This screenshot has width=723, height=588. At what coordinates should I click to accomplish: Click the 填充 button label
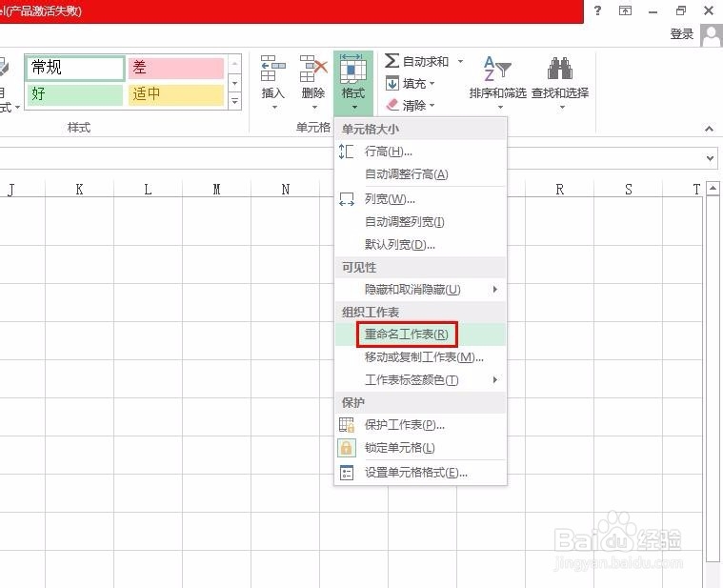[x=414, y=84]
